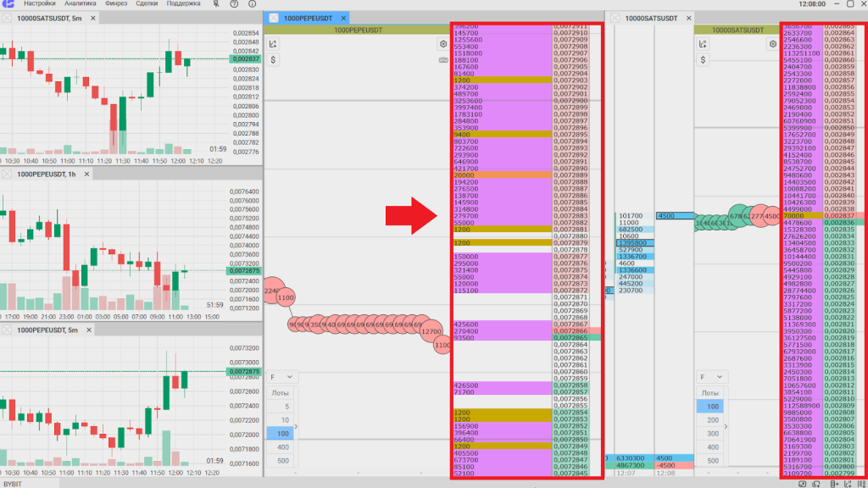
Task: Click the chart icon in 10000SATSUSDT panel
Action: click(701, 44)
